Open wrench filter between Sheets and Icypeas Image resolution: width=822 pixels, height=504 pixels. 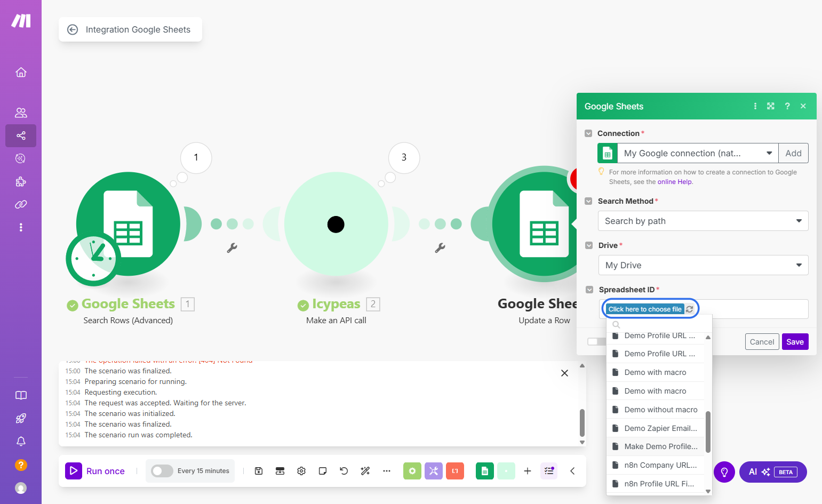click(232, 247)
